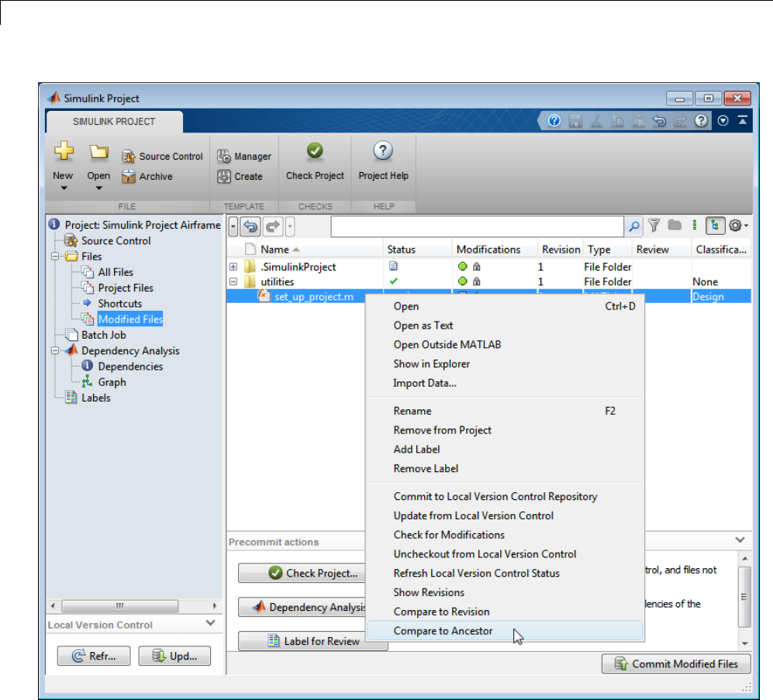The width and height of the screenshot is (773, 700).
Task: Click the Archive button in ribbon
Action: click(147, 176)
